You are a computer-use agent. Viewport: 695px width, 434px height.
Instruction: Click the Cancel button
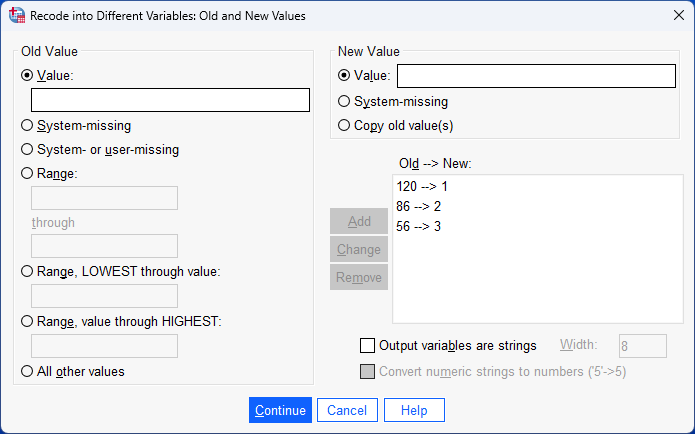[x=347, y=410]
